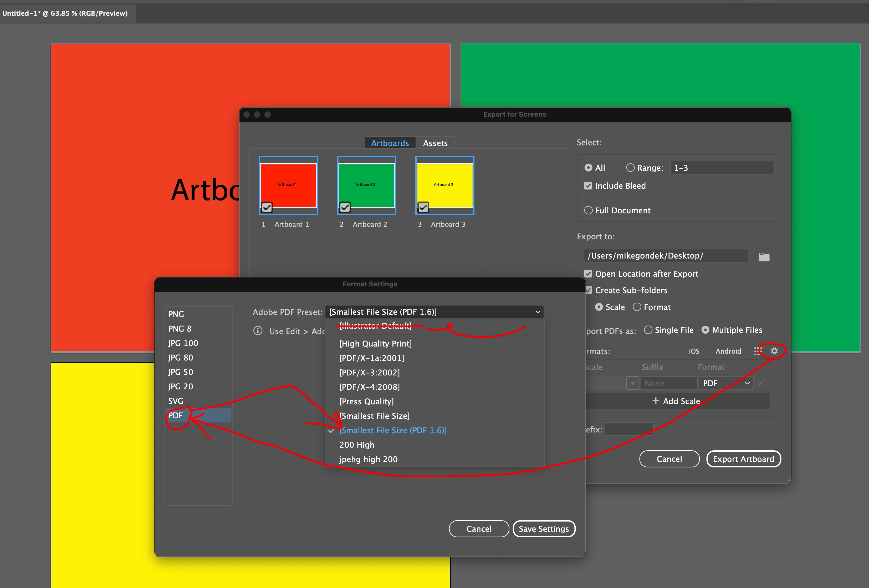
Task: Expand the Adobe PDF Preset dropdown
Action: [434, 312]
